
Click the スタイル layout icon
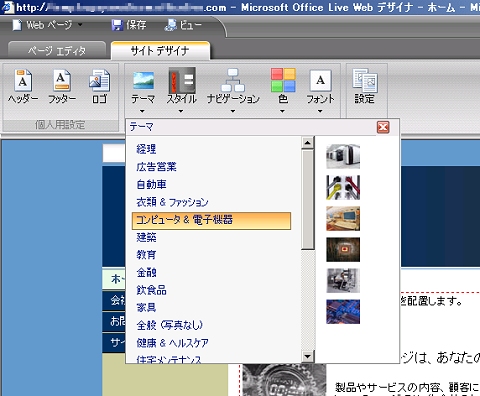[182, 80]
